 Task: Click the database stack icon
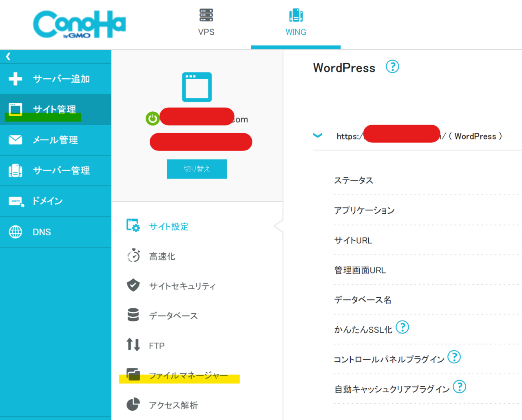tap(133, 315)
